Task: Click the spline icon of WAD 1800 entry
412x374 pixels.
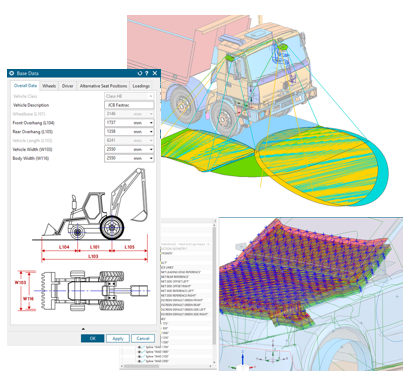Action: (x=143, y=352)
